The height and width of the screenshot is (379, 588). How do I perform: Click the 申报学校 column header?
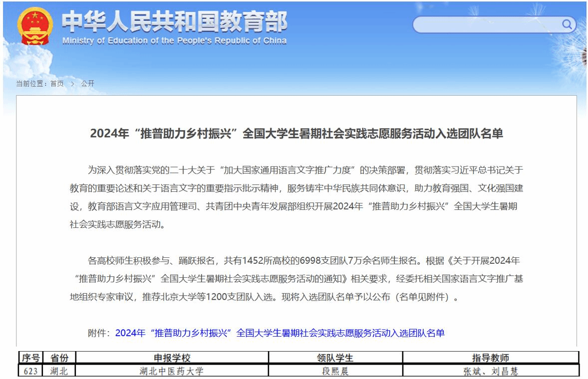172,358
